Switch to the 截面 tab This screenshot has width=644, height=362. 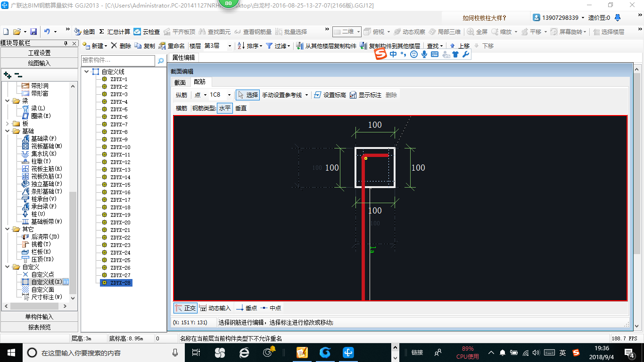[180, 82]
